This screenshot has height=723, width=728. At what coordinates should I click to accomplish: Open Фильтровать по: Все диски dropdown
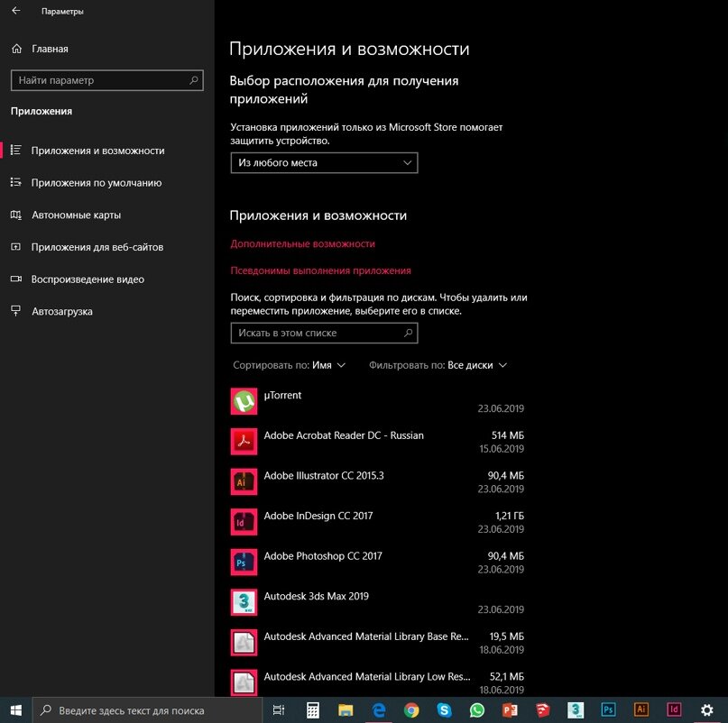click(438, 365)
